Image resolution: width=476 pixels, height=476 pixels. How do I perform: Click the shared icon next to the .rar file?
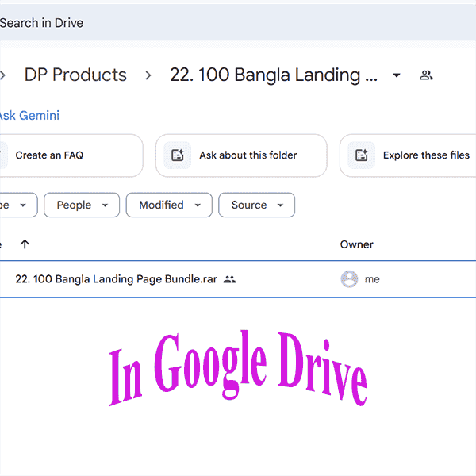pyautogui.click(x=229, y=279)
